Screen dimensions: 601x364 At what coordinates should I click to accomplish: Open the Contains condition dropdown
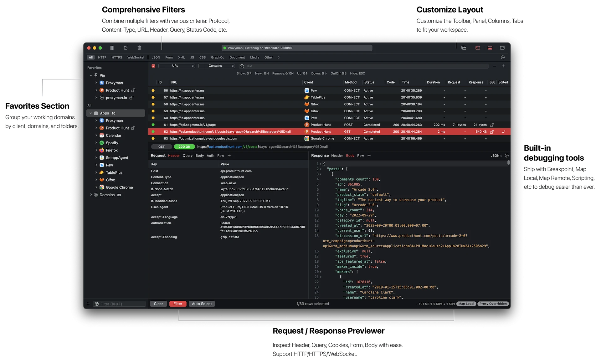(x=217, y=66)
